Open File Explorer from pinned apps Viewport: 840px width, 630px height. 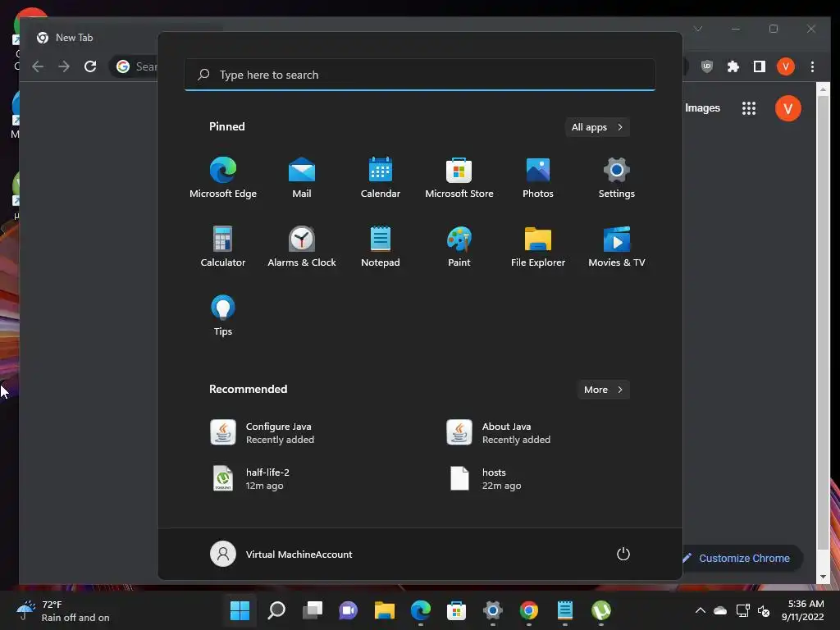538,246
